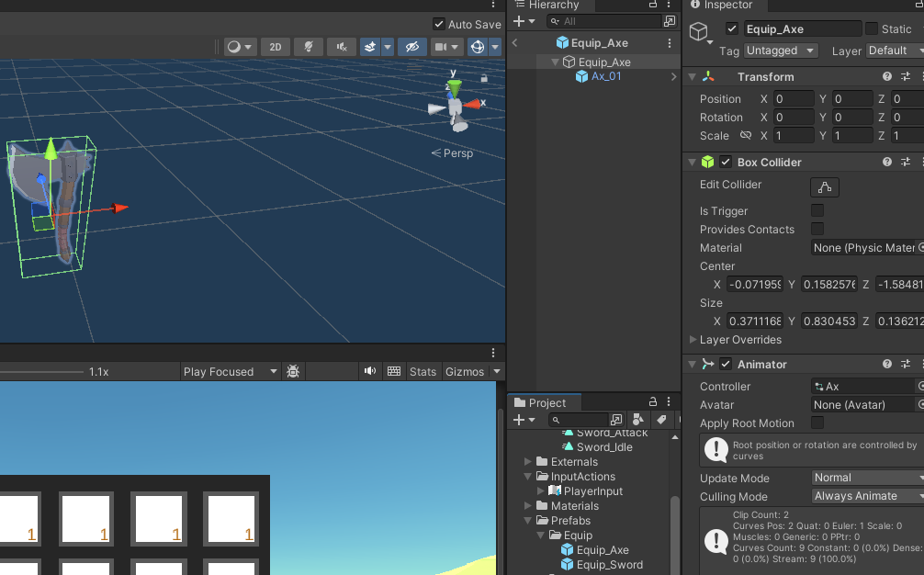
Task: Toggle Game view bug debug icon
Action: point(293,371)
